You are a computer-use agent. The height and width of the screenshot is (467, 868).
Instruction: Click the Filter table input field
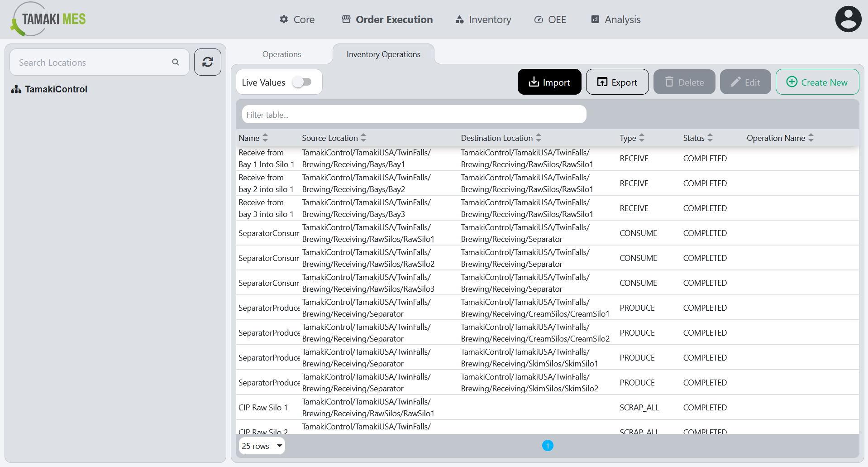coord(413,115)
